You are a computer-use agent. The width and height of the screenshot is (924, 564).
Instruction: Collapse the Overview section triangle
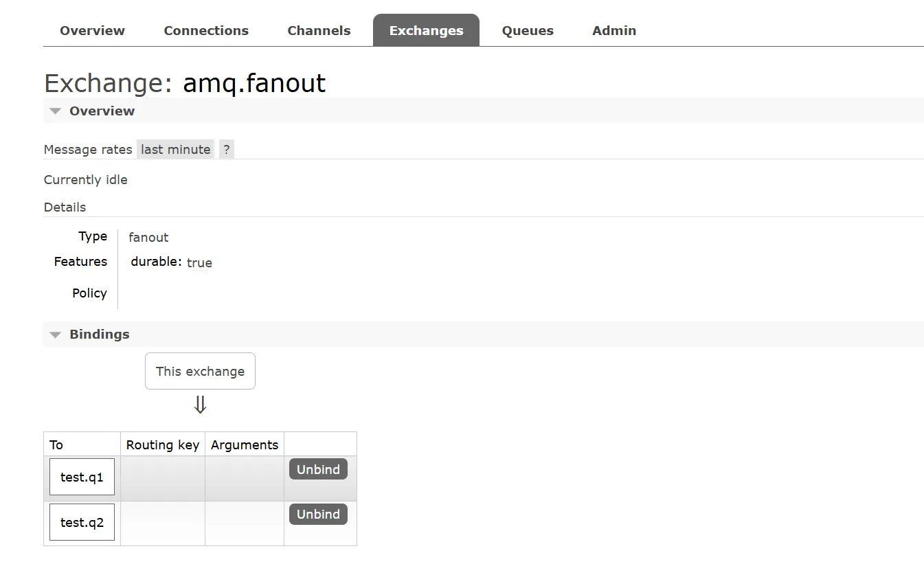(56, 111)
